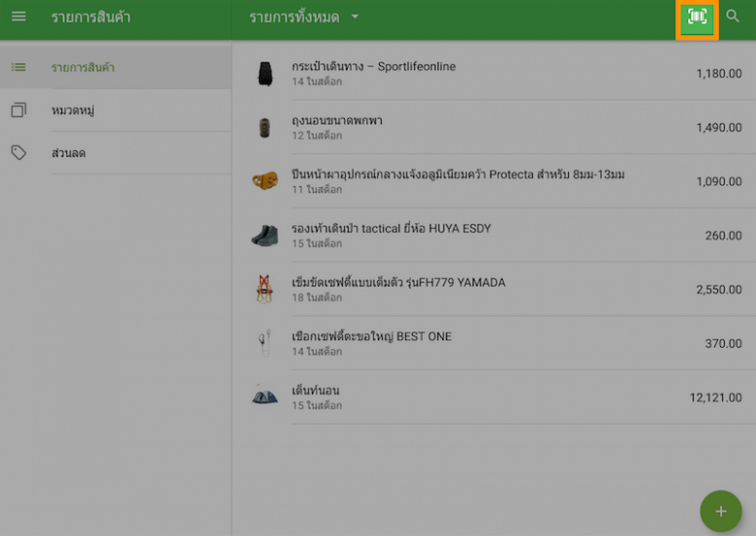This screenshot has height=536, width=756.
Task: Open the hamburger navigation menu
Action: pos(19,17)
